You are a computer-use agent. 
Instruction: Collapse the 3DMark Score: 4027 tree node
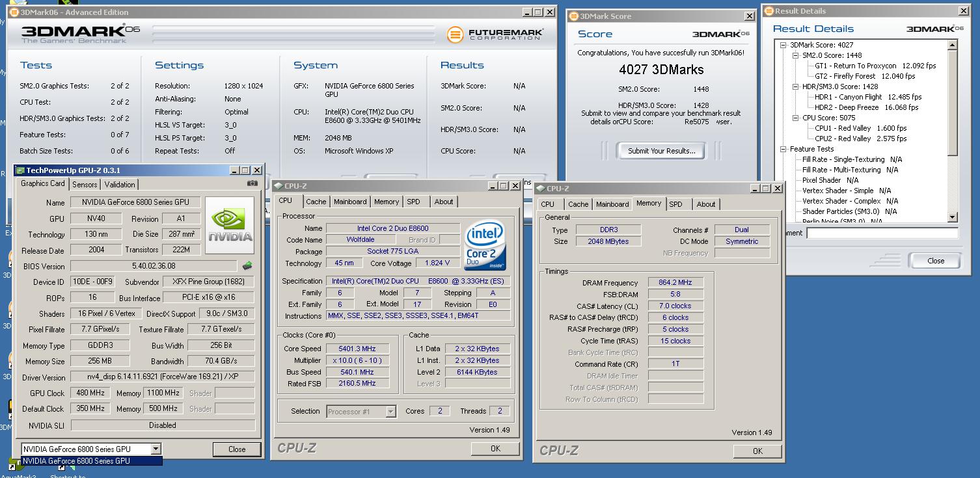point(783,45)
